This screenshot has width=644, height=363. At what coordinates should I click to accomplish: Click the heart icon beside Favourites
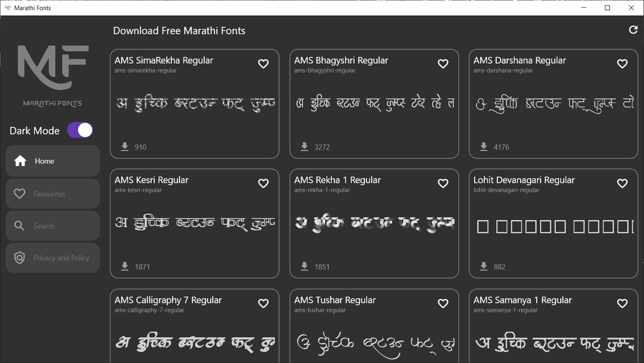point(19,193)
